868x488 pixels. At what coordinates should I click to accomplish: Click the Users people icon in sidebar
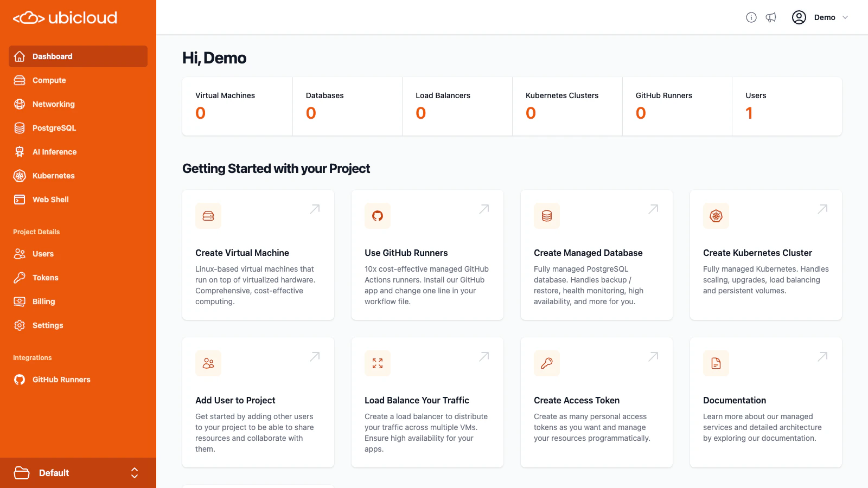coord(20,254)
